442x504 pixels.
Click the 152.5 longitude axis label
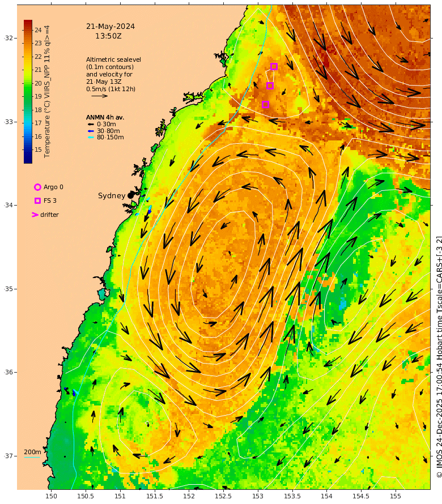coord(223,496)
